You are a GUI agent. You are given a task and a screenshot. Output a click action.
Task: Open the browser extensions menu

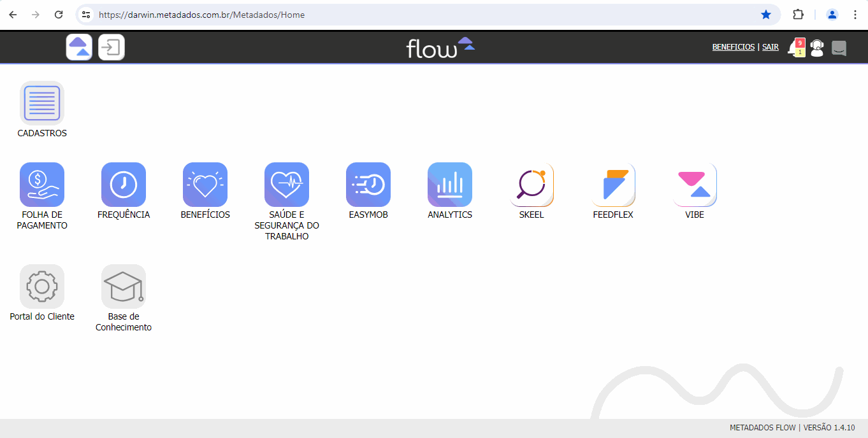tap(798, 15)
